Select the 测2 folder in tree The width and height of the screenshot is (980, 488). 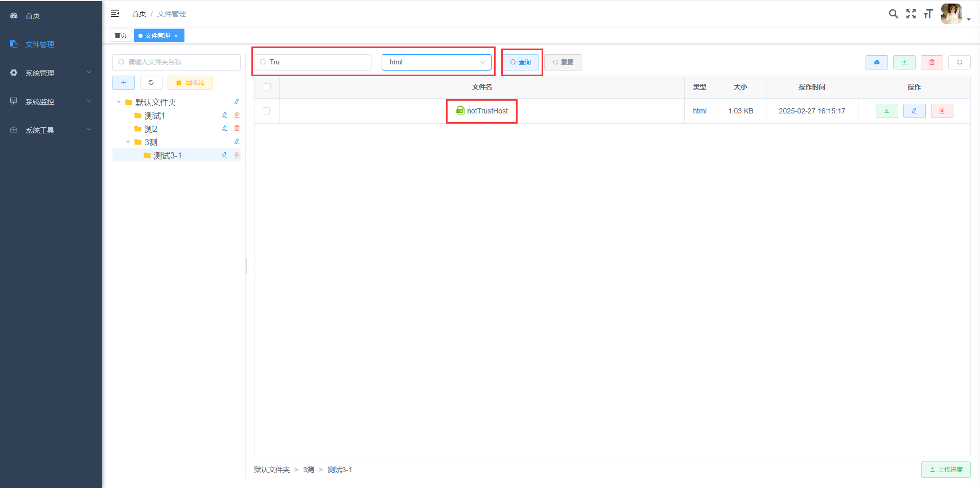click(151, 129)
